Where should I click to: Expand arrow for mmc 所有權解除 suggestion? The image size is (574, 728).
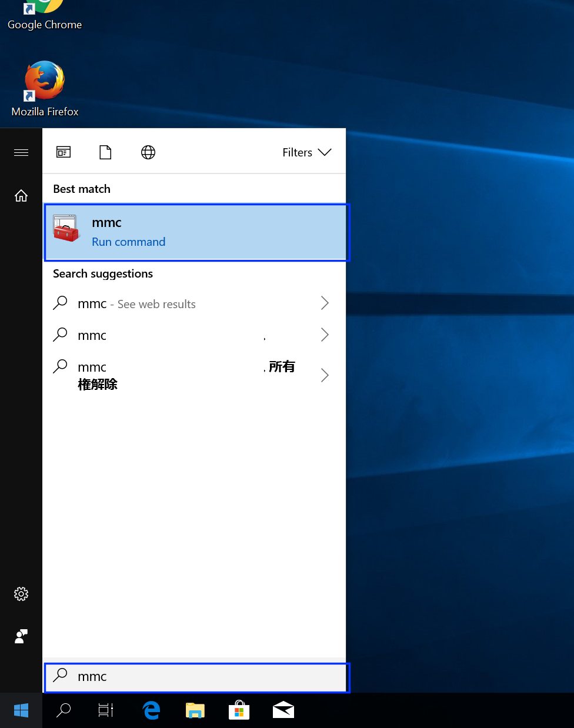[x=325, y=375]
